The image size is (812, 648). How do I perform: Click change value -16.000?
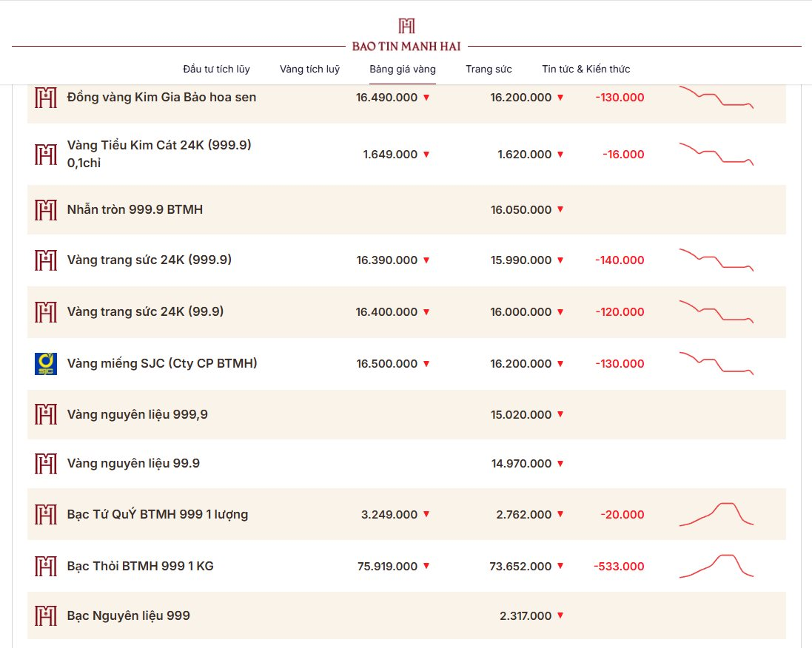point(623,155)
